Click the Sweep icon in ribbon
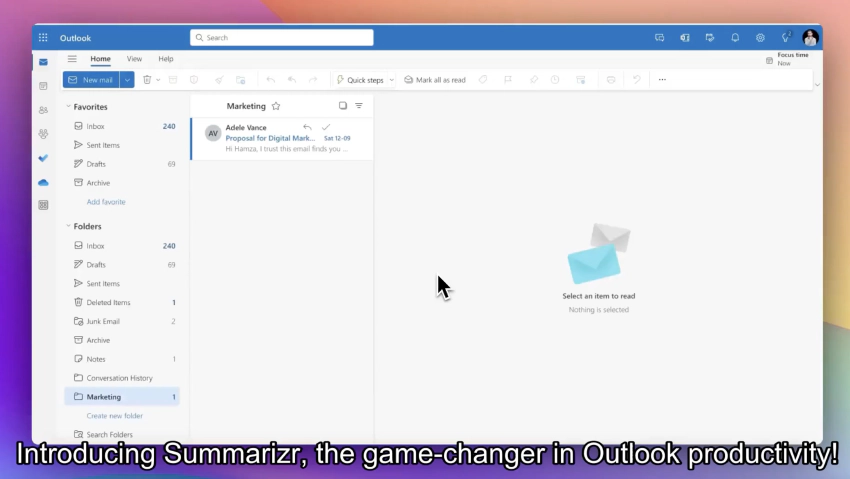The image size is (850, 479). 219,80
